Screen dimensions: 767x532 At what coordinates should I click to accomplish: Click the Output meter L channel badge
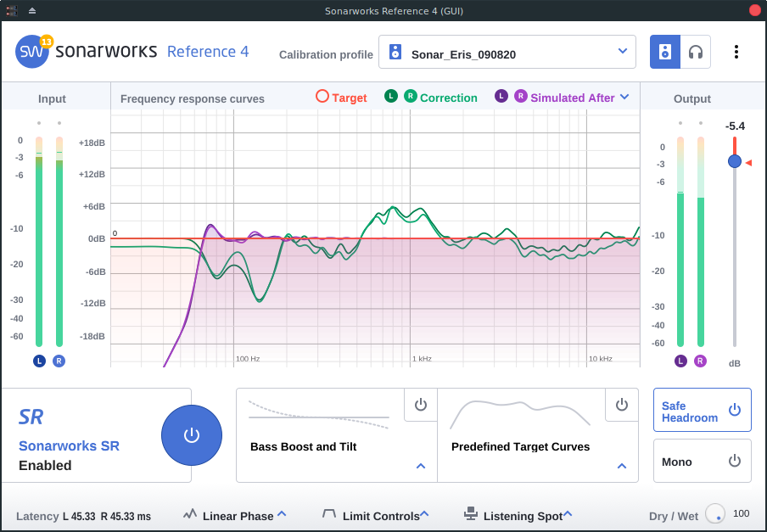680,361
